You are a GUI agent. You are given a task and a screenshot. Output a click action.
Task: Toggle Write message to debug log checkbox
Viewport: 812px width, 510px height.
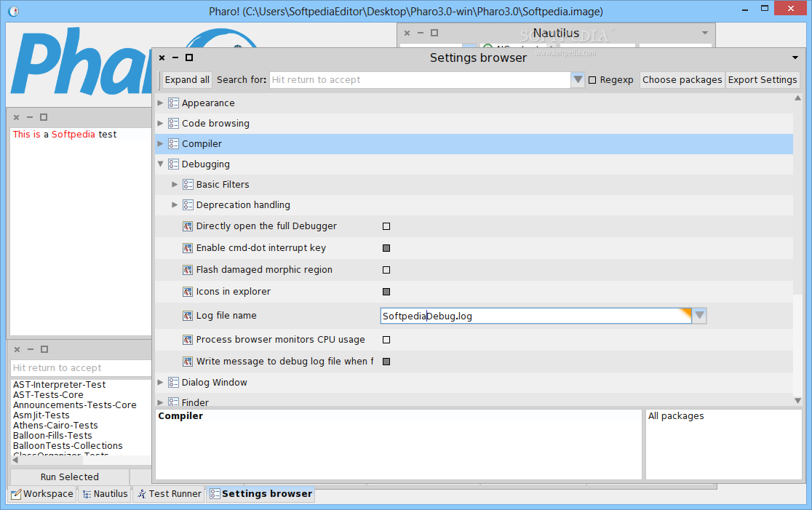[386, 362]
